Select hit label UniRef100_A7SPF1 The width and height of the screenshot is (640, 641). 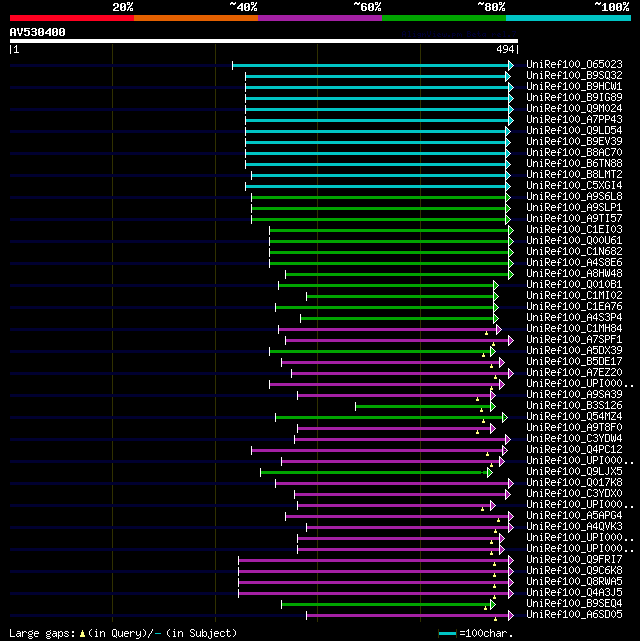pyautogui.click(x=574, y=340)
